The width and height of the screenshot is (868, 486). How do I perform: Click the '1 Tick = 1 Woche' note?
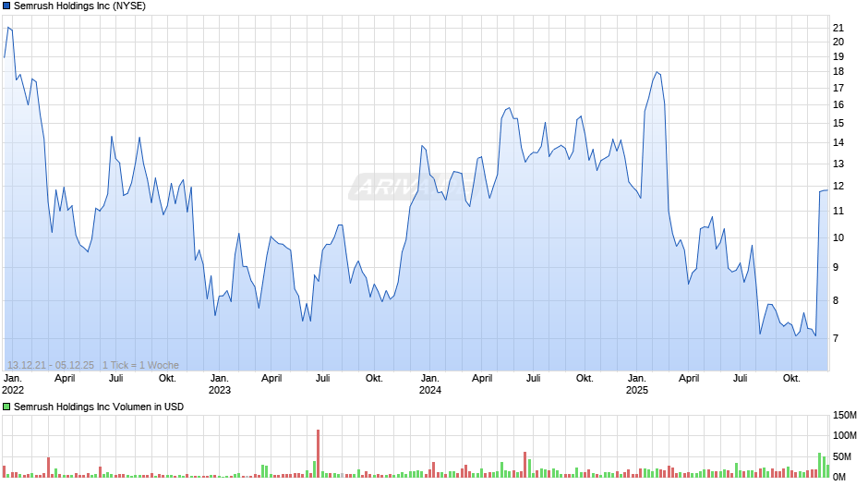click(140, 365)
